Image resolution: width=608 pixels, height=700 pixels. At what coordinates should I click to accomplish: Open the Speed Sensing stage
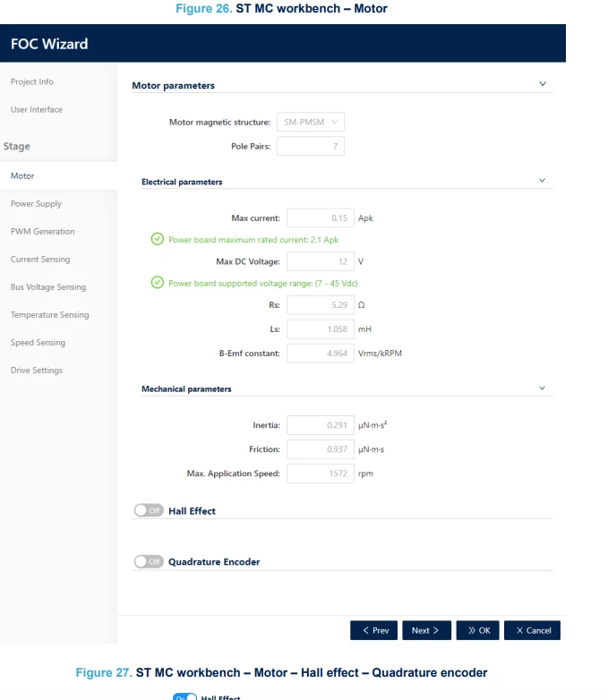point(38,342)
